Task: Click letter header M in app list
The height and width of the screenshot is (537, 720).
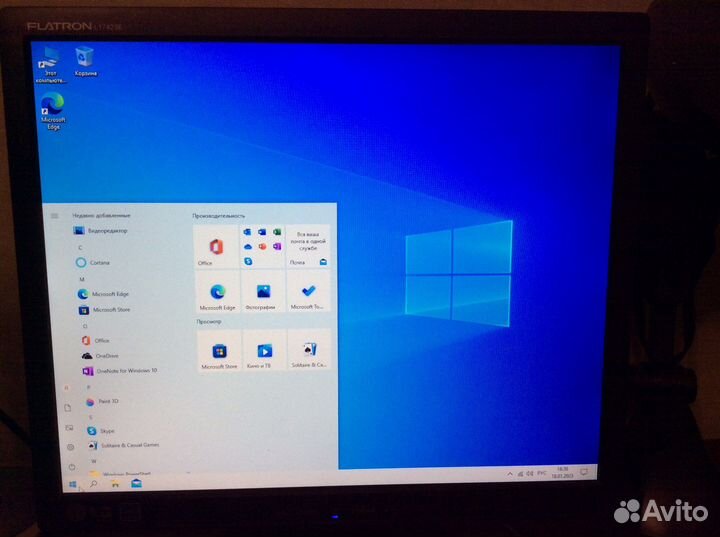Action: point(82,279)
